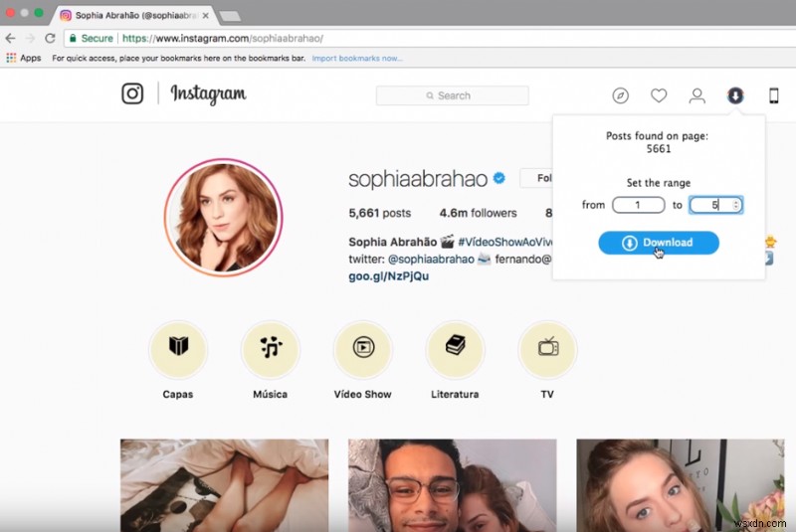Open the post with man in glasses
The image size is (796, 532).
453,485
